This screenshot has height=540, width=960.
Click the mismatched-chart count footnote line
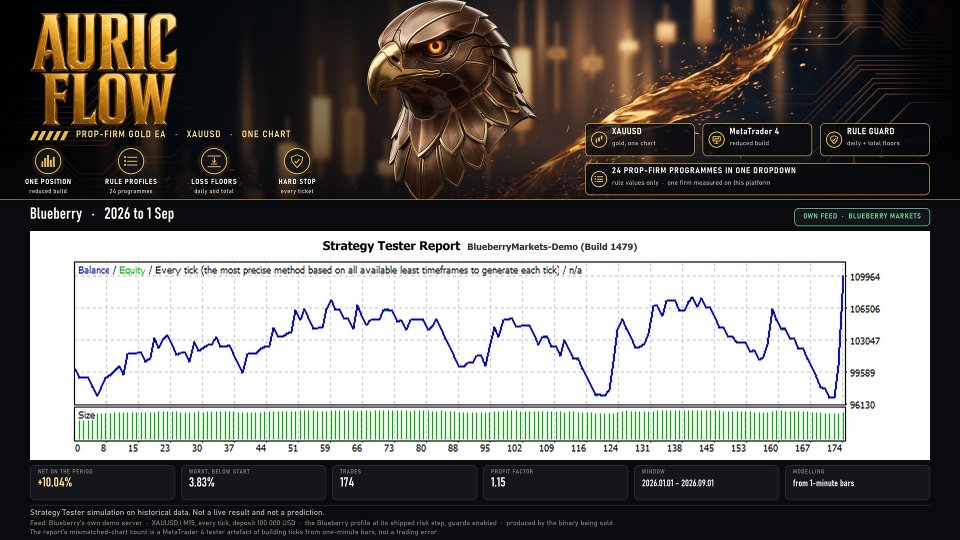coord(234,532)
